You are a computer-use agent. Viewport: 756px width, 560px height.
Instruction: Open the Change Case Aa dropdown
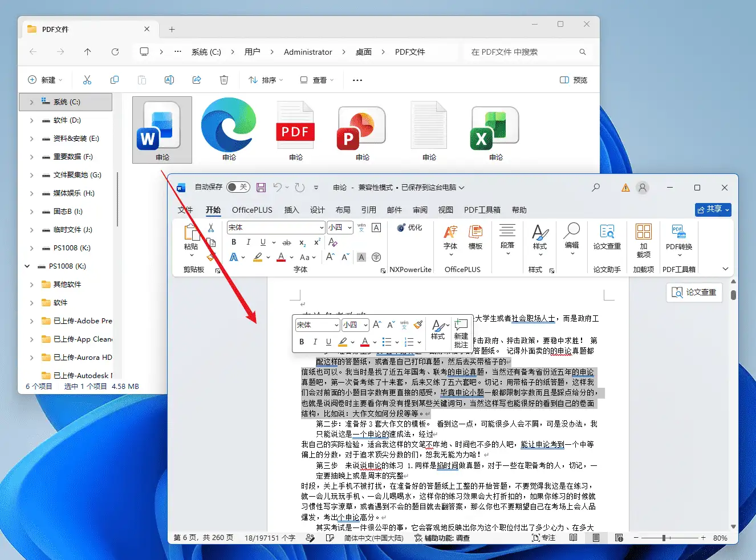[307, 257]
